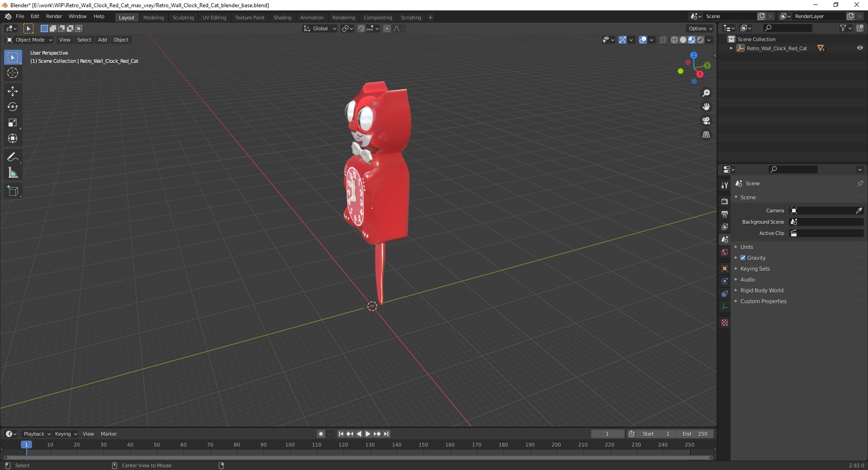Screen dimensions: 868x470
Task: Toggle the camera view gizmo
Action: pyautogui.click(x=706, y=121)
